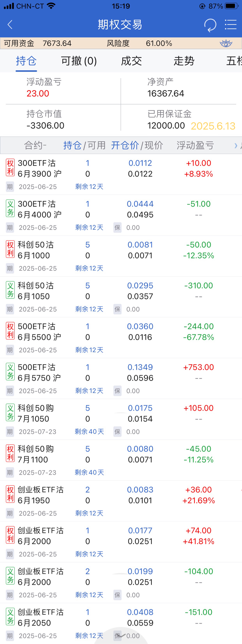
Task: Sort by the 持仓 column header
Action: [72, 145]
